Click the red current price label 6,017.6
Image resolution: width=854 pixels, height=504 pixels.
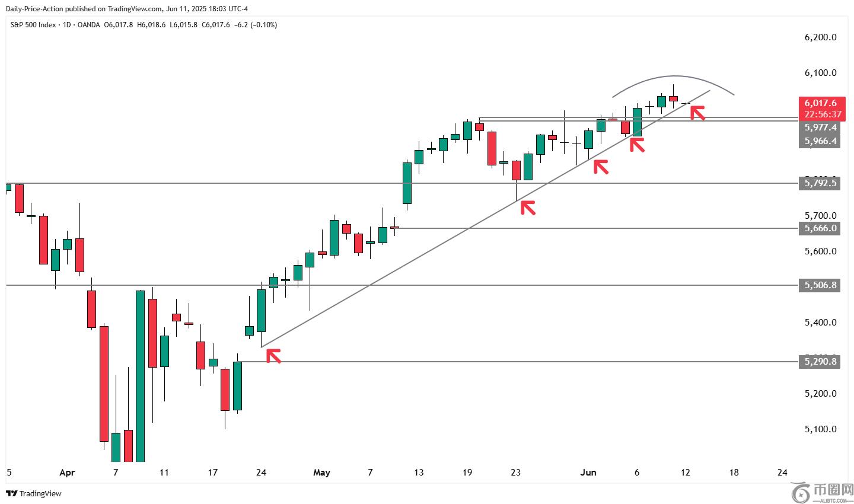pos(819,103)
